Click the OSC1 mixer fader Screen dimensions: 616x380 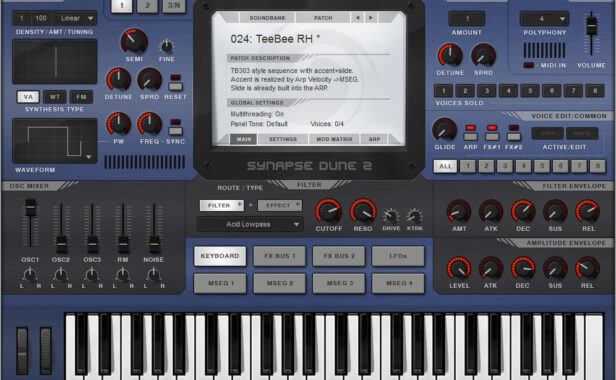tap(30, 207)
